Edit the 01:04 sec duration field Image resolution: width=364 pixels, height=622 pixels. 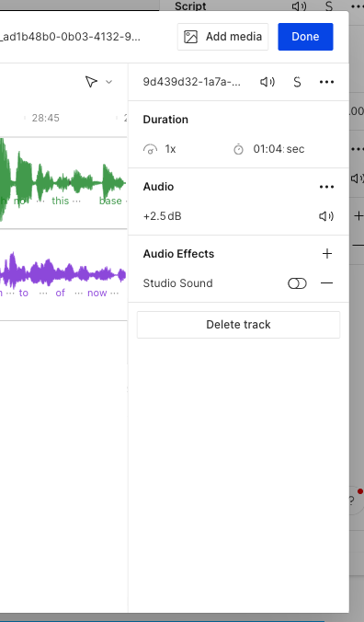pyautogui.click(x=279, y=149)
